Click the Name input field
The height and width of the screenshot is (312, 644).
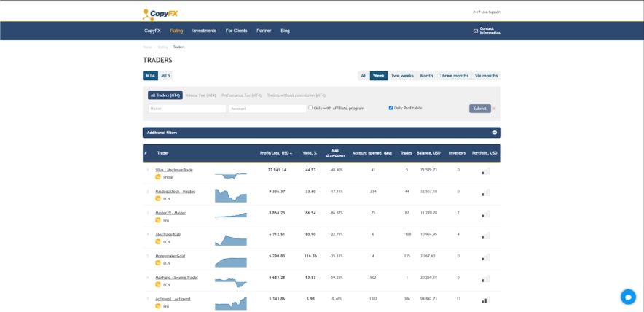coord(187,109)
